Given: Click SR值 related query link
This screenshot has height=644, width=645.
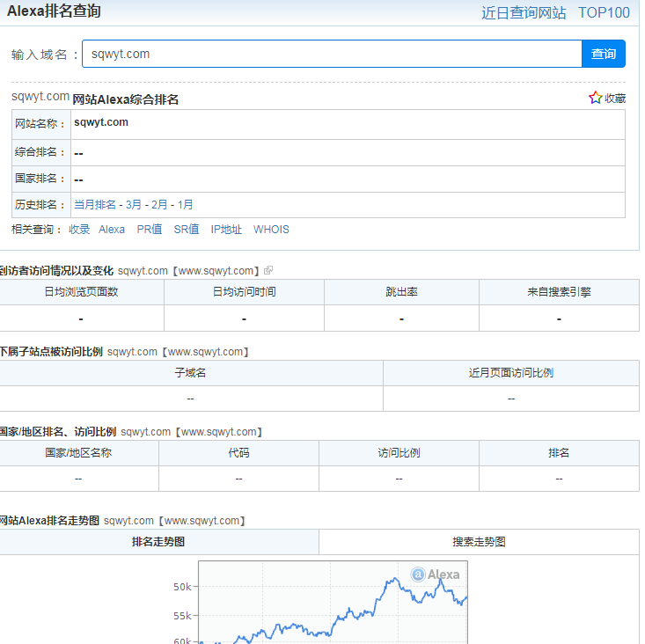Looking at the screenshot, I should coord(187,229).
